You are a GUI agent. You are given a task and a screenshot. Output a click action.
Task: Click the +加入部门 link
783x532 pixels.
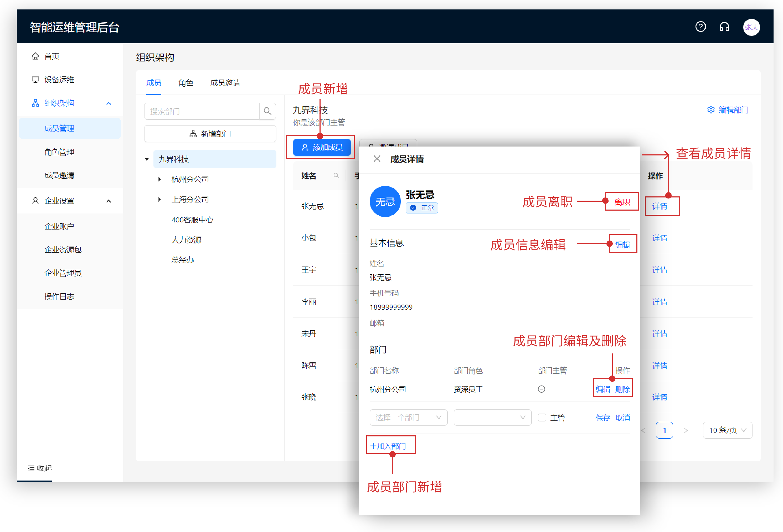pyautogui.click(x=388, y=446)
